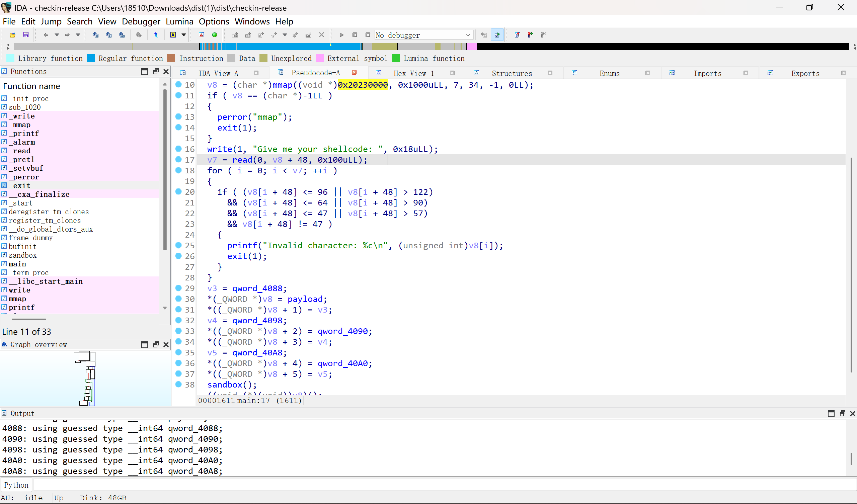Screen dimensions: 857x504
Task: Toggle the breakpoint dot on line 13
Action: tap(178, 117)
